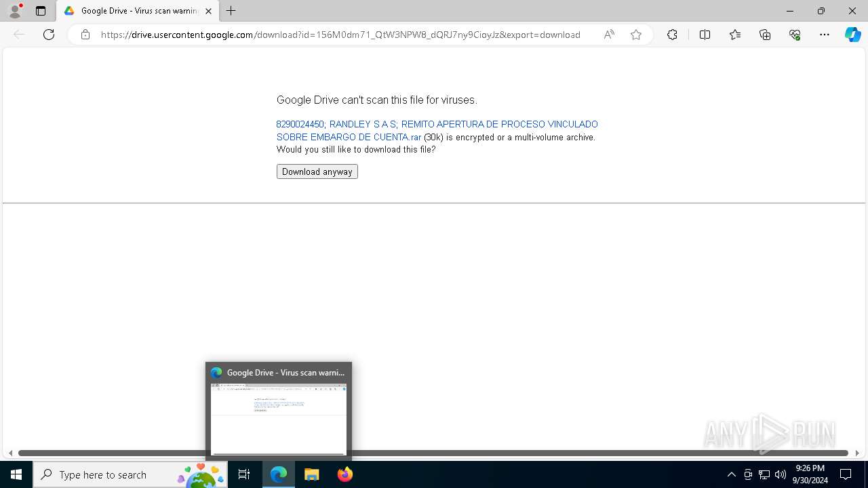Open Read aloud feature
Image resolution: width=868 pixels, height=488 pixels.
pyautogui.click(x=609, y=35)
